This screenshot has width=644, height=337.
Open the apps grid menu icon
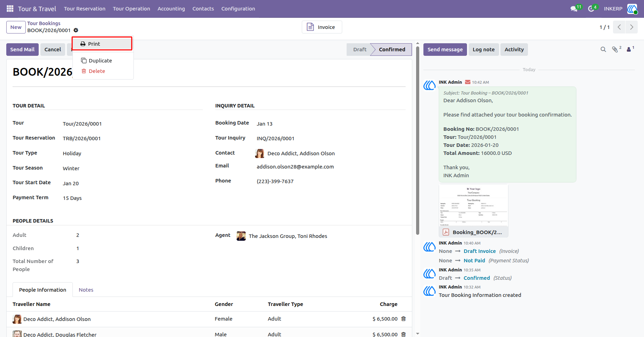(x=10, y=8)
